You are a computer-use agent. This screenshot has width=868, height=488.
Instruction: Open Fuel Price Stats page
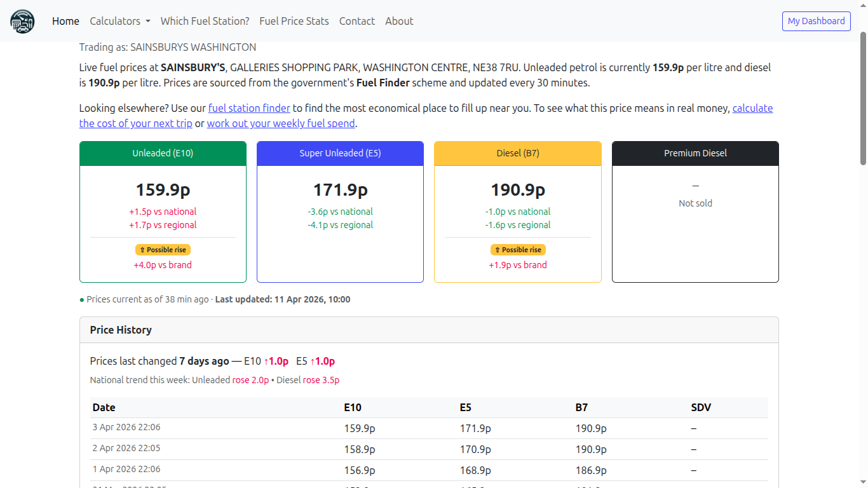[x=294, y=21]
